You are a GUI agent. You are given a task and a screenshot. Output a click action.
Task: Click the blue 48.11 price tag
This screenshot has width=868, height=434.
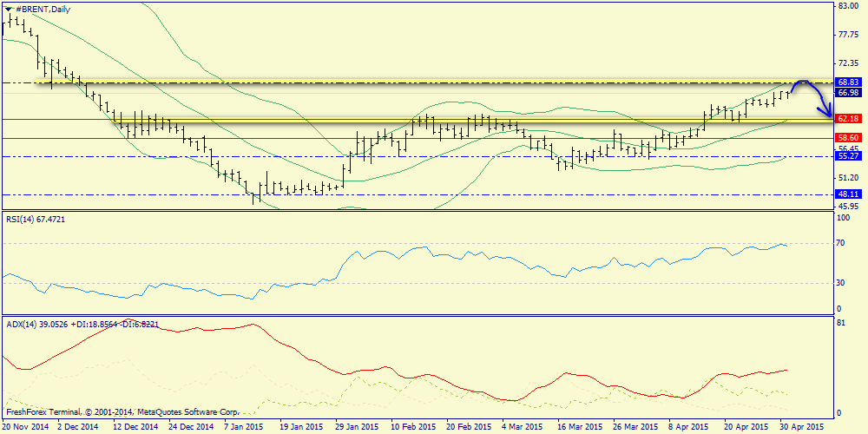pyautogui.click(x=847, y=194)
